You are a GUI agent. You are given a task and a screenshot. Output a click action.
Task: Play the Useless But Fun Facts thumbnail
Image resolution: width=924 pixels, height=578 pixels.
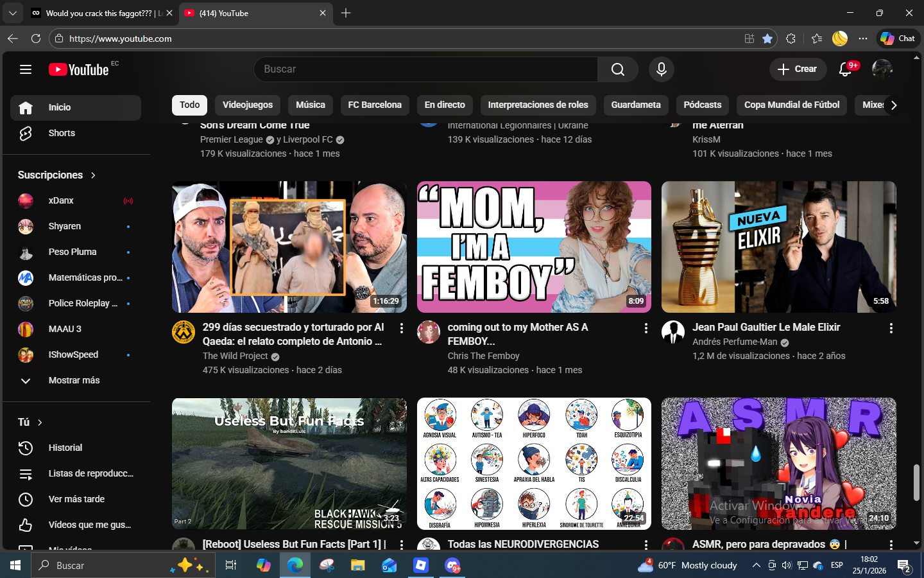[x=289, y=464]
